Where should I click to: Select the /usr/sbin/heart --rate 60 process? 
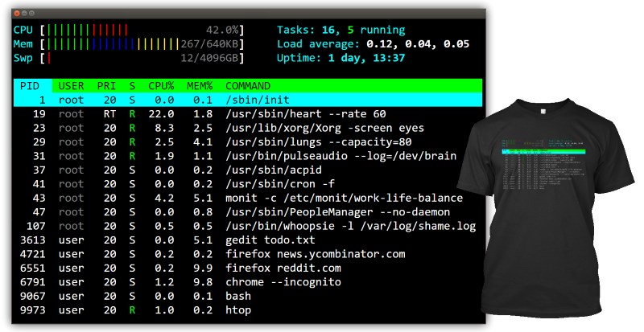(x=248, y=113)
